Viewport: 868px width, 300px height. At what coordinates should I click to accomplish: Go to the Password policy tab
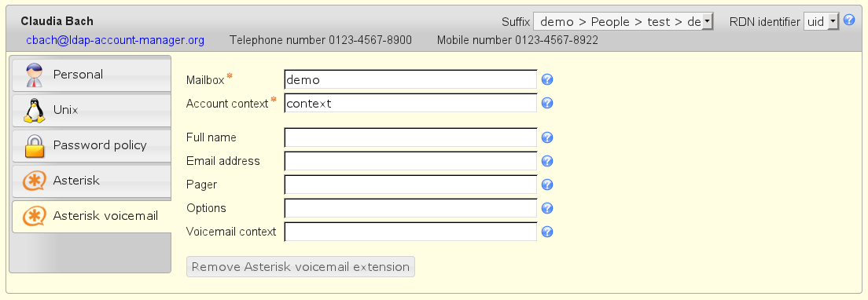click(91, 146)
